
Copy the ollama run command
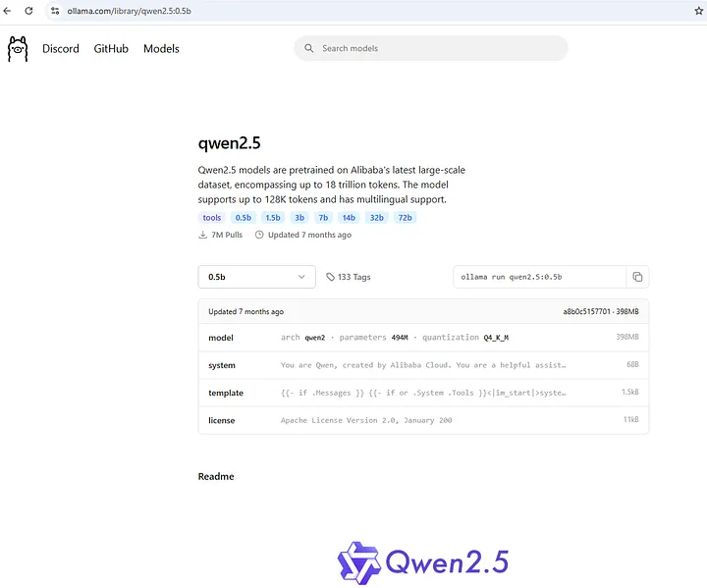coord(637,277)
